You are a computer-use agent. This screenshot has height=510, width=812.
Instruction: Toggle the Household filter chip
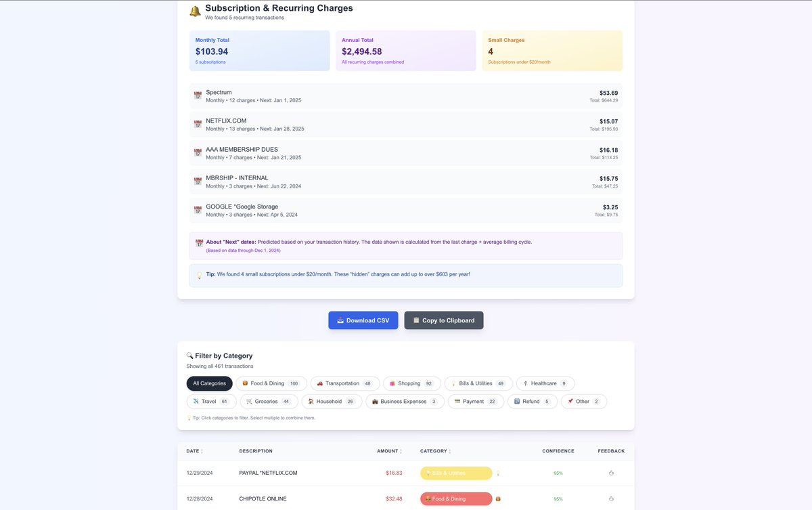click(332, 402)
